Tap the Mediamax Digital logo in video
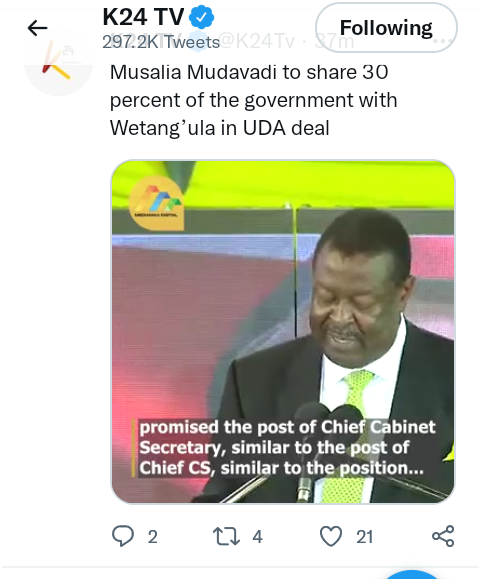 [x=157, y=203]
